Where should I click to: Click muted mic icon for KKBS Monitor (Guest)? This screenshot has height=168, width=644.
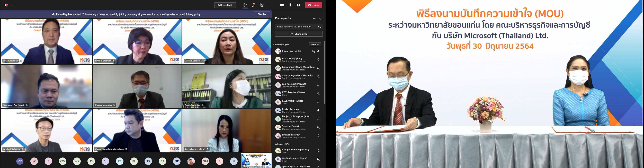tap(318, 94)
